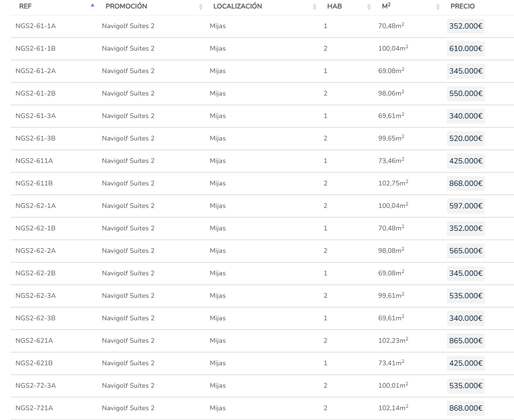
Task: Open reference NGS2-61-1A
Action: pyautogui.click(x=36, y=26)
